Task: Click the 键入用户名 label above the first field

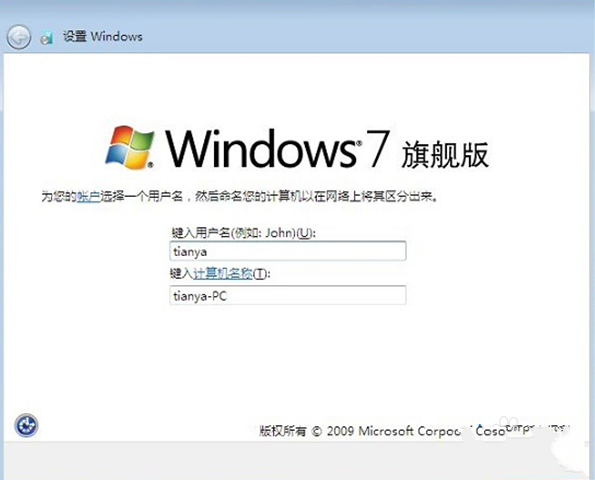Action: tap(201, 233)
